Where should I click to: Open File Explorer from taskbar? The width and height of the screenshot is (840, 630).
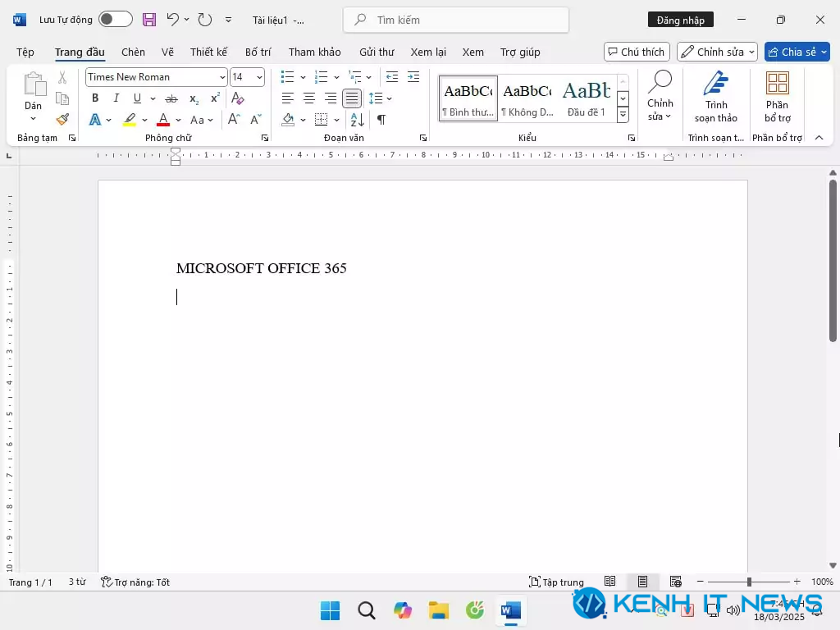point(438,610)
